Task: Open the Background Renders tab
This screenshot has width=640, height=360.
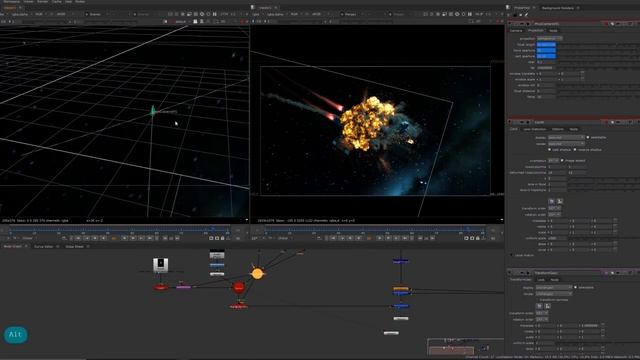Action: point(558,8)
